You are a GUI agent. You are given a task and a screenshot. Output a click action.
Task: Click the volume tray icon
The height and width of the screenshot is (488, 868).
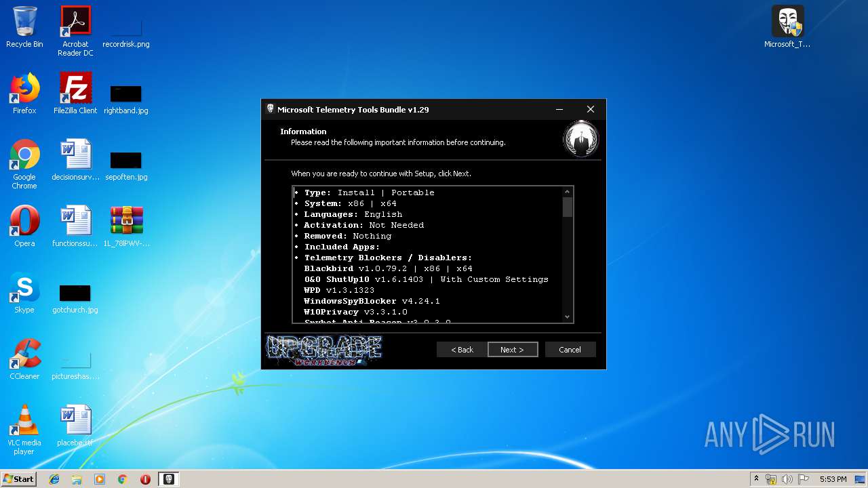coord(787,479)
